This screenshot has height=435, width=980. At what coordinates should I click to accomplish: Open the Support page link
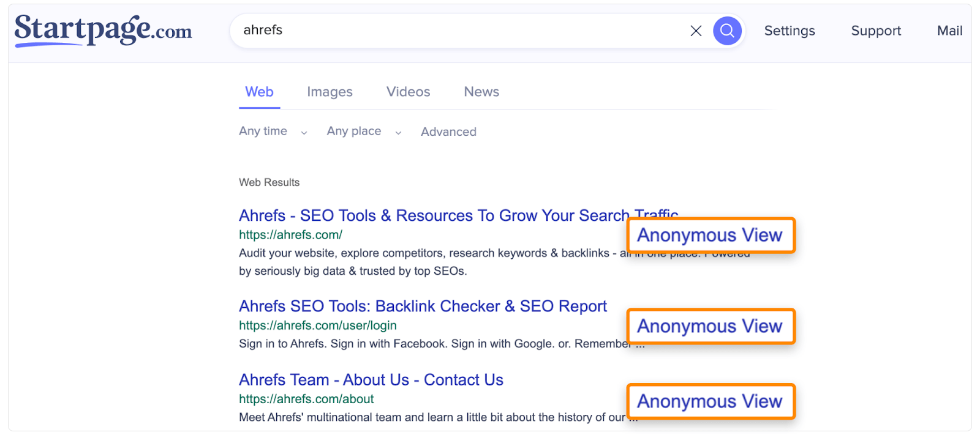[x=876, y=31]
